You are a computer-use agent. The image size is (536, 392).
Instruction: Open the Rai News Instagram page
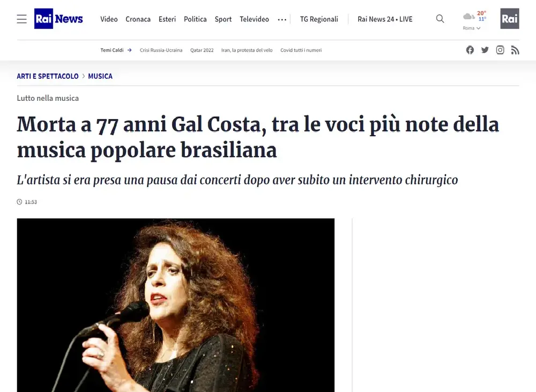coord(500,50)
